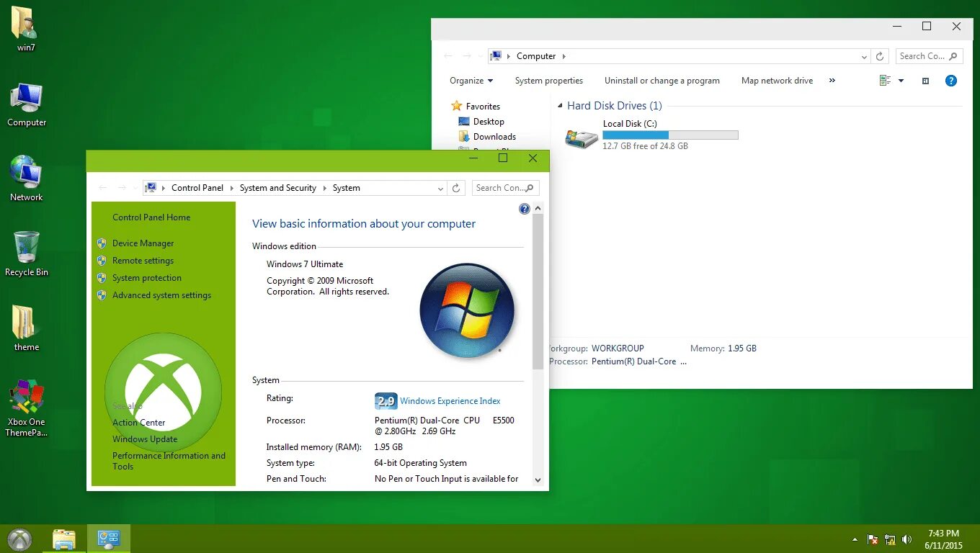Click Map network drive in toolbar
Image resolution: width=980 pixels, height=553 pixels.
click(x=777, y=81)
